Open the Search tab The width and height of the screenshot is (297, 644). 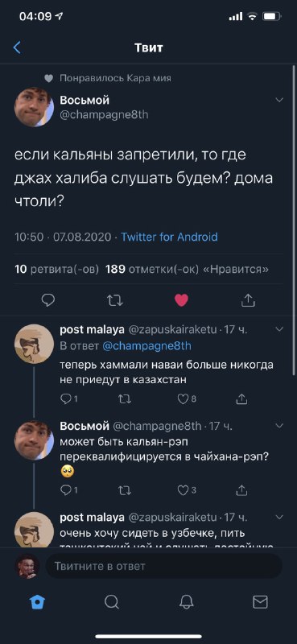(x=111, y=602)
